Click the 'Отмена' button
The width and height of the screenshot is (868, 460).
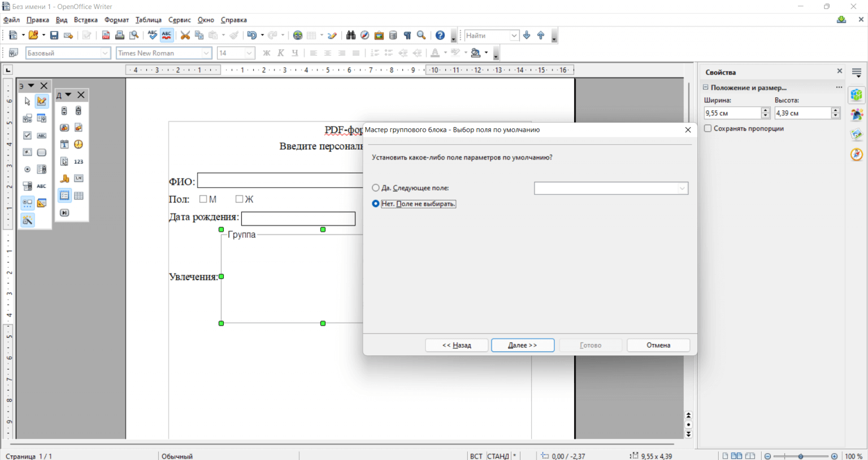[658, 345]
